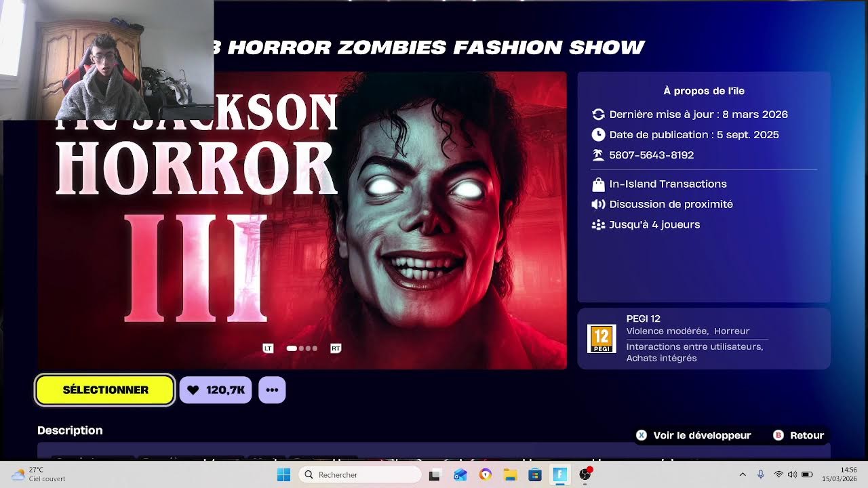Open Wi-Fi network tray icon

[x=778, y=474]
